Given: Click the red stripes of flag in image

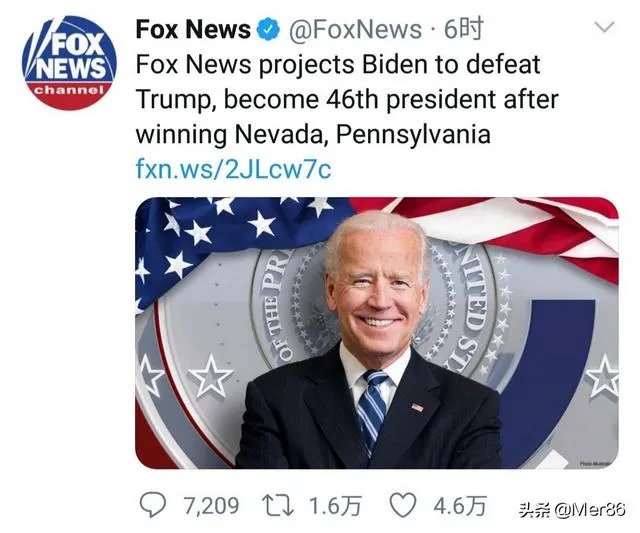Looking at the screenshot, I should [510, 229].
